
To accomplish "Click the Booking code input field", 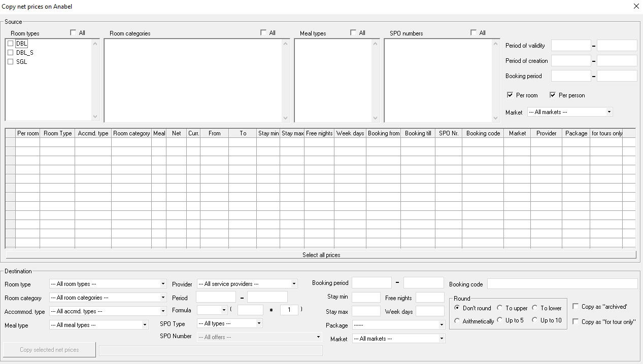I will click(562, 284).
